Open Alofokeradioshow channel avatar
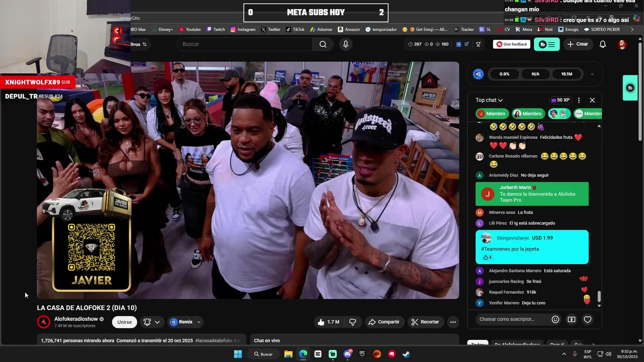The image size is (644, 362). point(44,322)
